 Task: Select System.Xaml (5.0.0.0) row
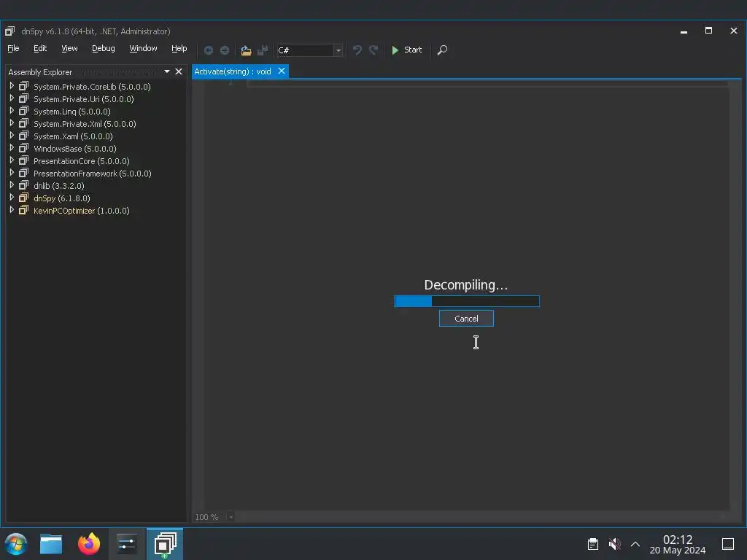[74, 136]
